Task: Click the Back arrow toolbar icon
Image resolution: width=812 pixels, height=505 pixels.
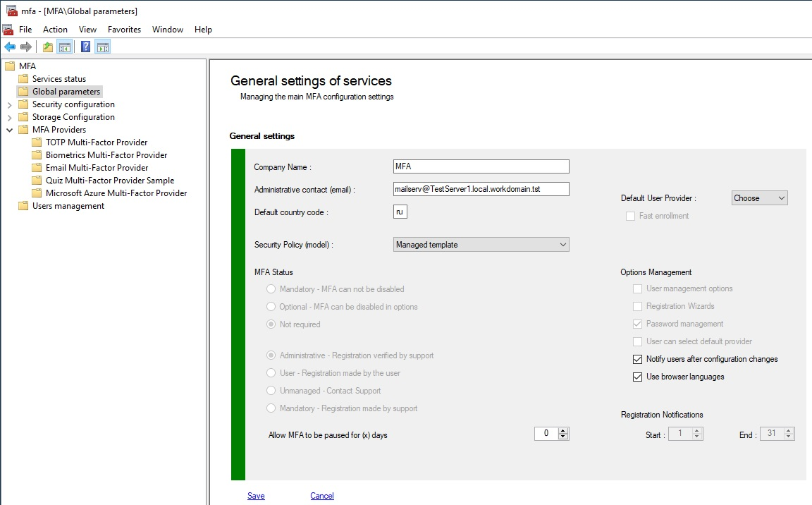Action: point(10,47)
